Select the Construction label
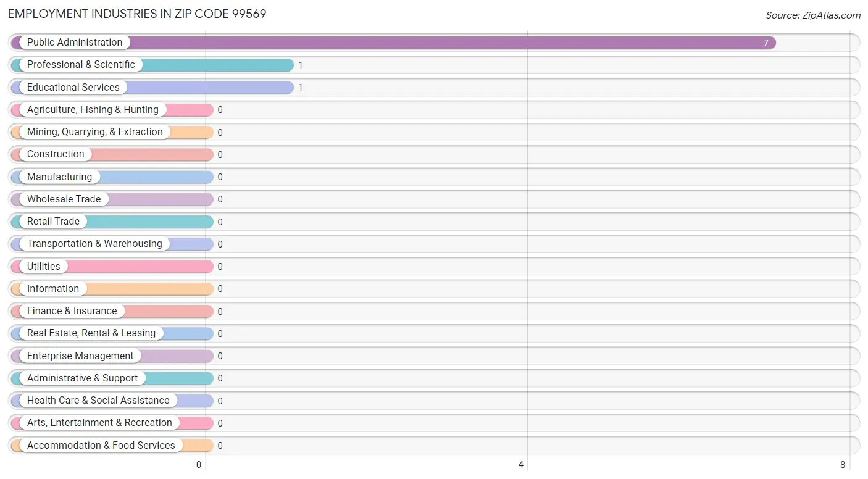This screenshot has width=868, height=479. coord(56,154)
